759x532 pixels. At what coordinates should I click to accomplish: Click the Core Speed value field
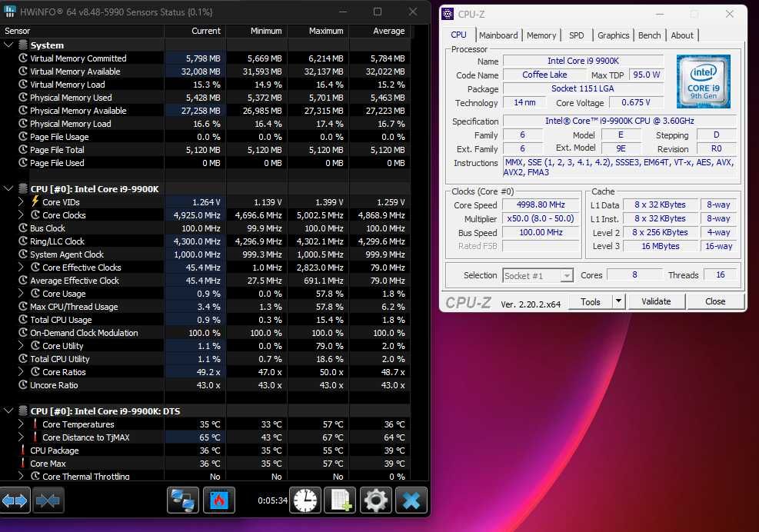click(541, 204)
